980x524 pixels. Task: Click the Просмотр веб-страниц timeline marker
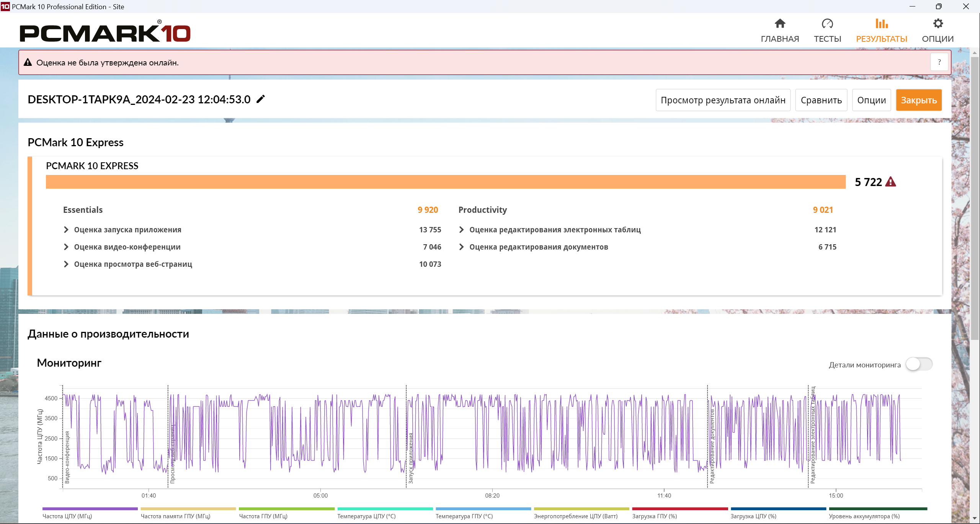(x=173, y=454)
